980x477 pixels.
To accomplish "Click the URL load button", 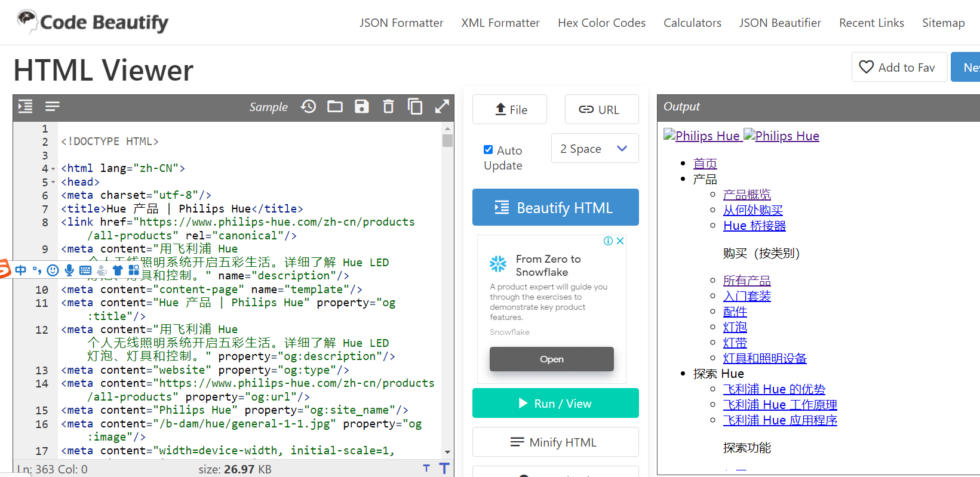I will coord(601,109).
